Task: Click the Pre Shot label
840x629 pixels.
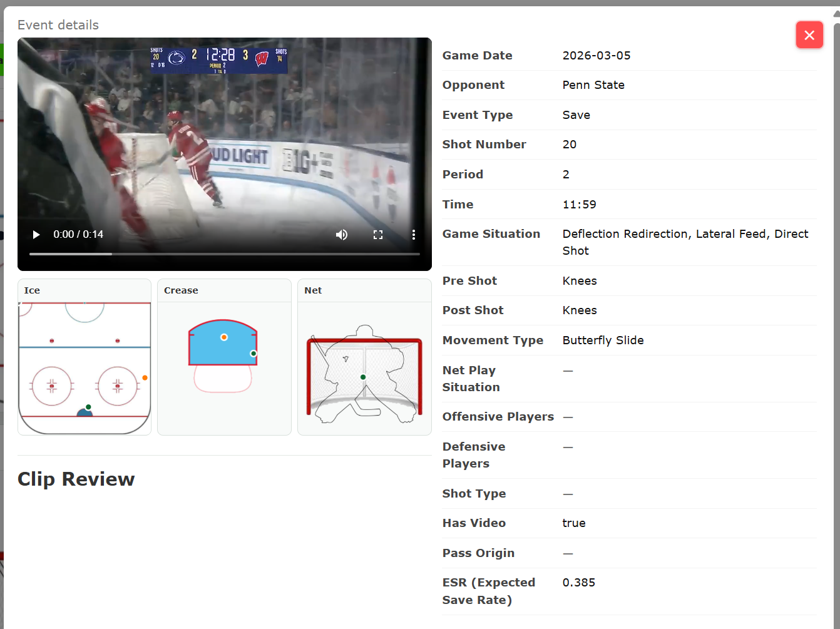Action: tap(469, 281)
